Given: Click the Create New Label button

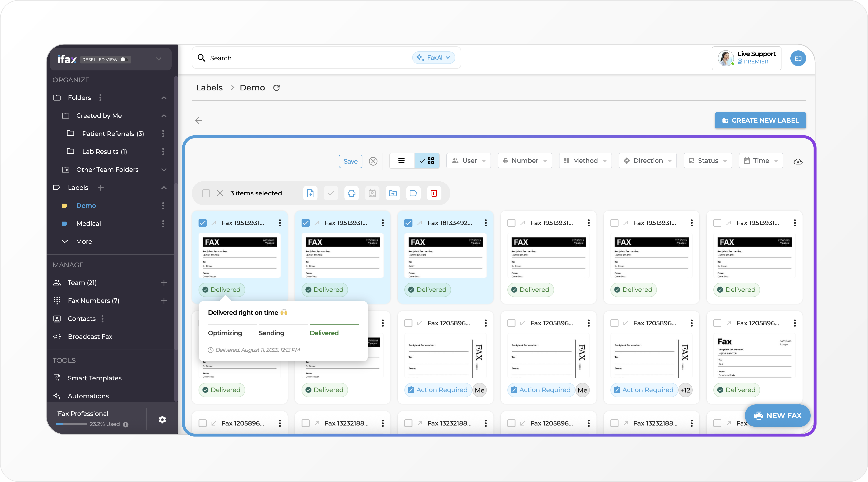Looking at the screenshot, I should pyautogui.click(x=760, y=120).
